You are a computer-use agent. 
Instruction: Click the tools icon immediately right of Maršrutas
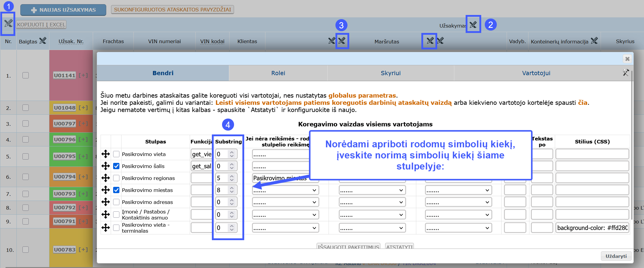430,41
